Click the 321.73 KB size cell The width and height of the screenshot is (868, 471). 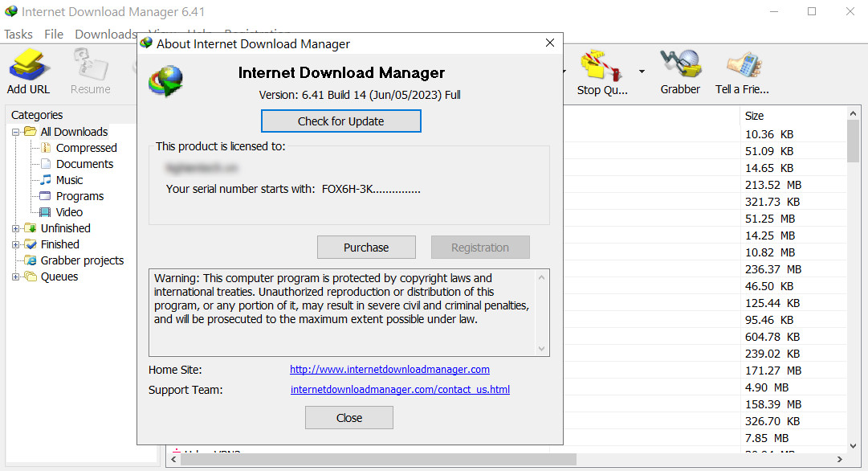(772, 202)
